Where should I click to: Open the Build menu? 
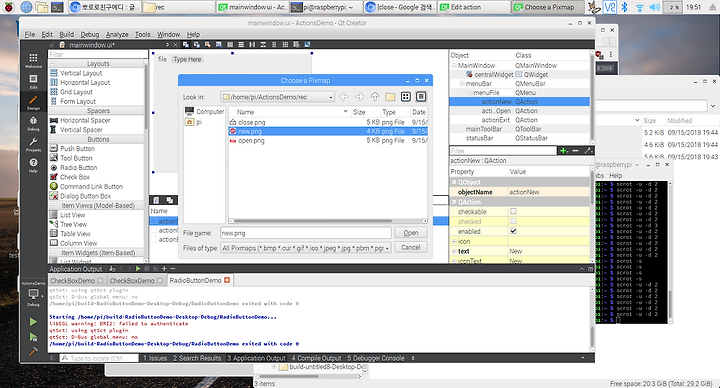pyautogui.click(x=67, y=34)
